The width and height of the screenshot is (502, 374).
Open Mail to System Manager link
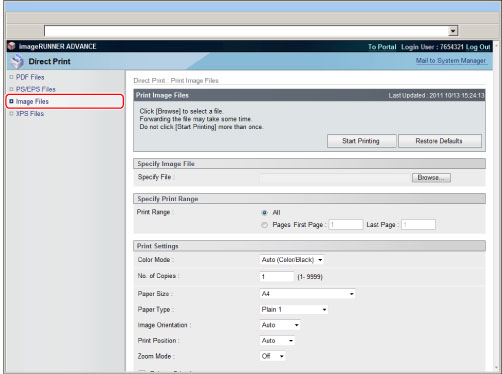pyautogui.click(x=451, y=61)
